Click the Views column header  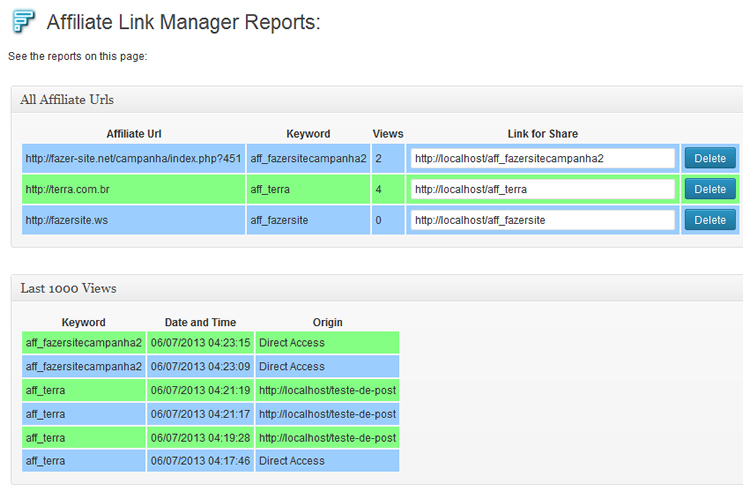tap(388, 134)
